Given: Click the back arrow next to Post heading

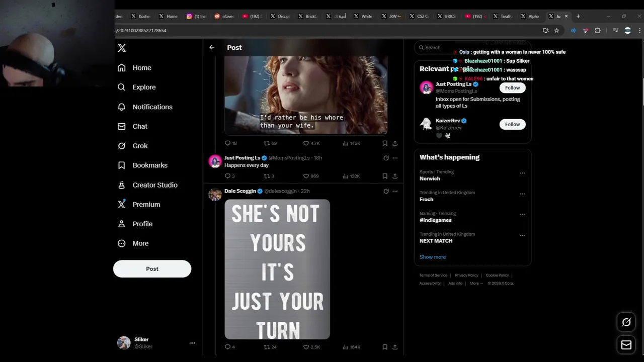Looking at the screenshot, I should (x=212, y=47).
